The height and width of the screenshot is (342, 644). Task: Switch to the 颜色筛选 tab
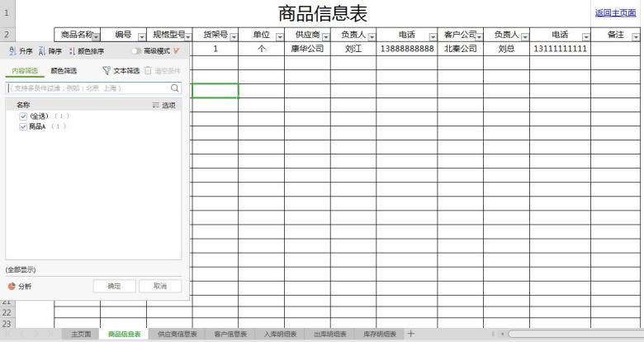(x=64, y=71)
